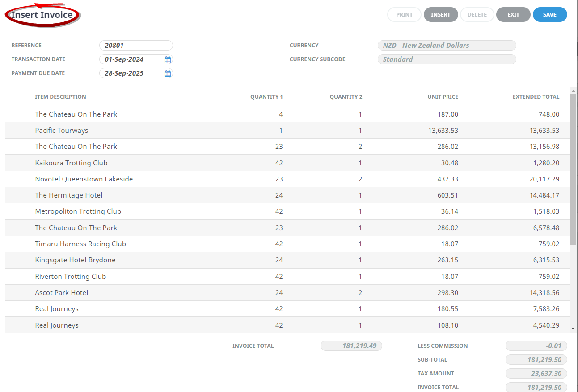Open the Currency Subcode field
This screenshot has width=578, height=392.
(447, 59)
